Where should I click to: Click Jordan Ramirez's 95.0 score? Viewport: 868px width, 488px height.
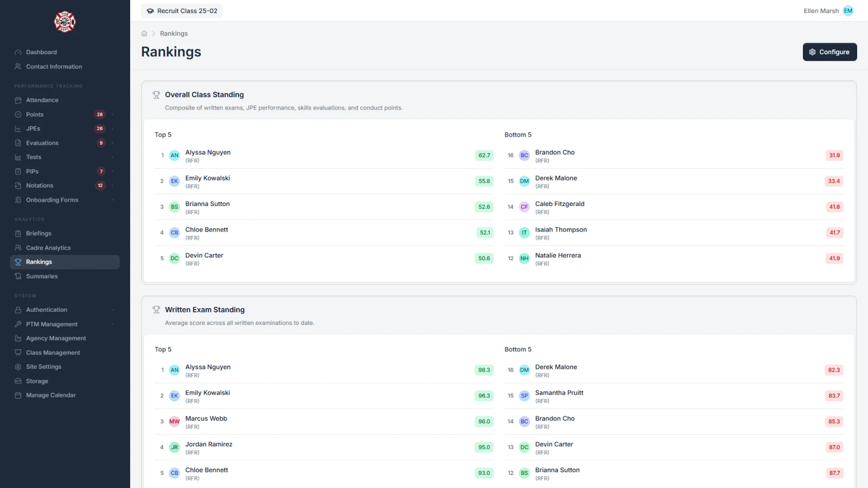[484, 447]
